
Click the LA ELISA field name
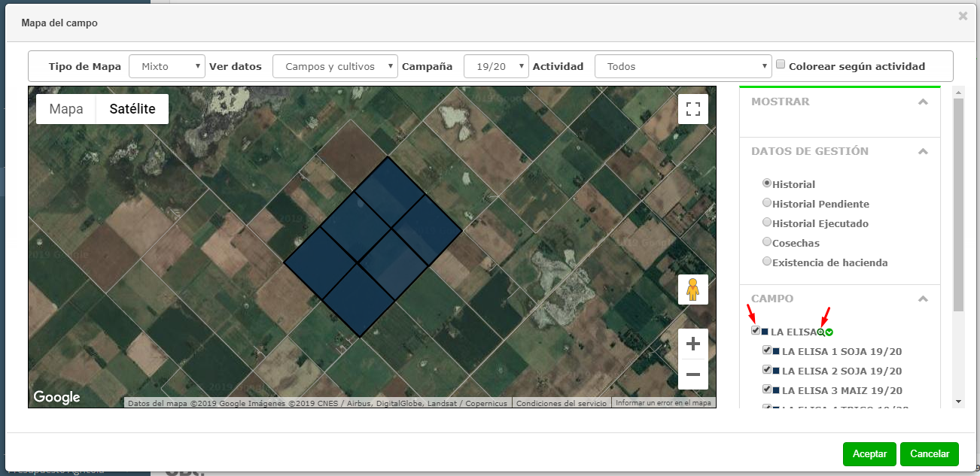click(x=793, y=332)
